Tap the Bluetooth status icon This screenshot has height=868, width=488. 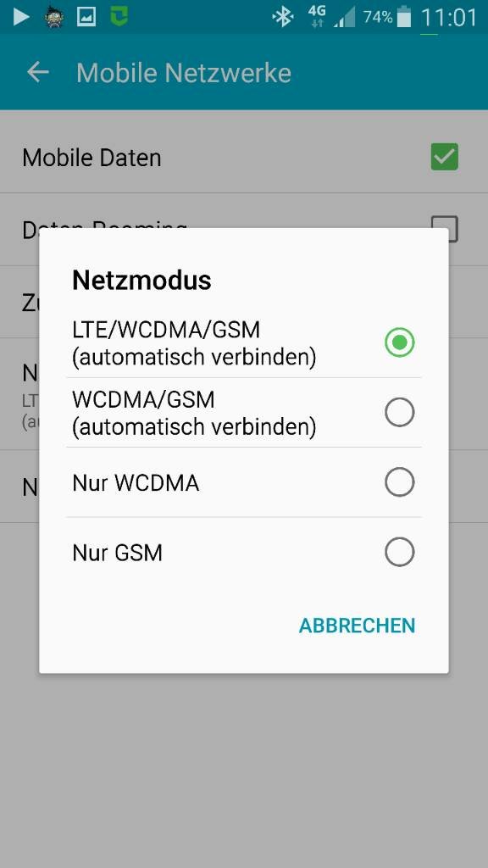tap(283, 17)
